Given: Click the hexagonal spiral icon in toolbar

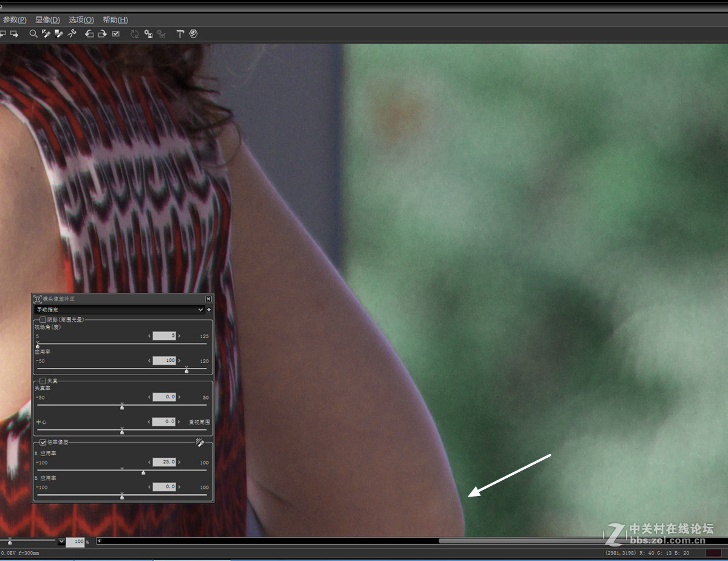Looking at the screenshot, I should coord(194,34).
